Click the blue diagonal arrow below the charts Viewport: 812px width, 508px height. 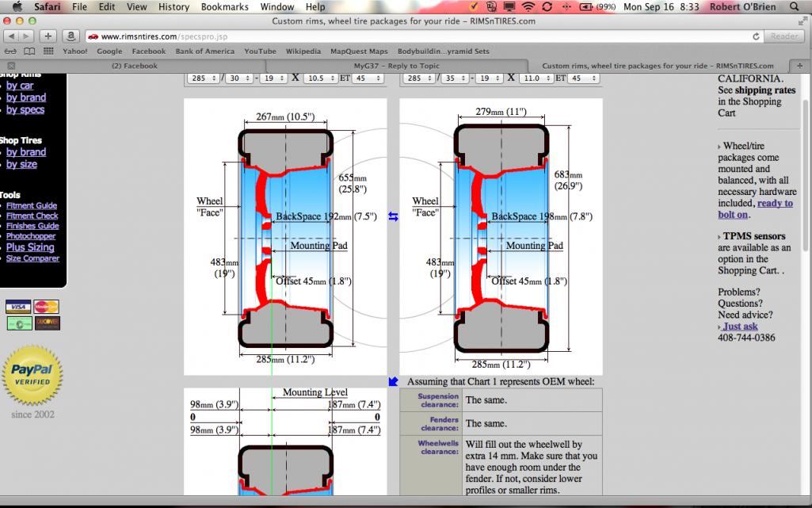393,382
